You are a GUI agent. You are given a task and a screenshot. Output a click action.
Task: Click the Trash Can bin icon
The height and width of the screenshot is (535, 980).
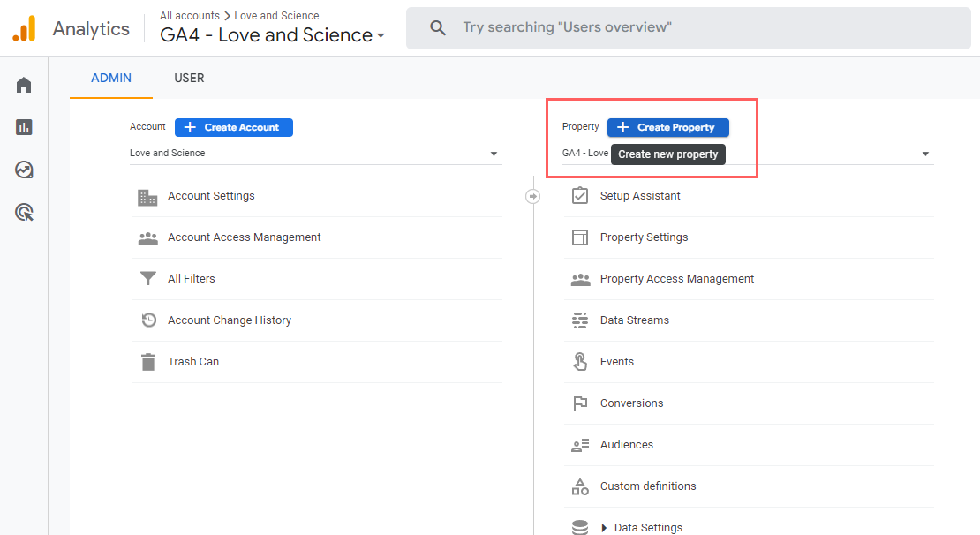[x=148, y=362]
